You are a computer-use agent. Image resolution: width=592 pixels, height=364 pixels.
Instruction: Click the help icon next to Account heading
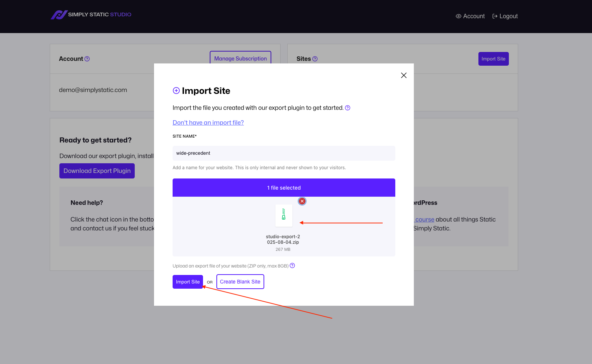tap(87, 59)
